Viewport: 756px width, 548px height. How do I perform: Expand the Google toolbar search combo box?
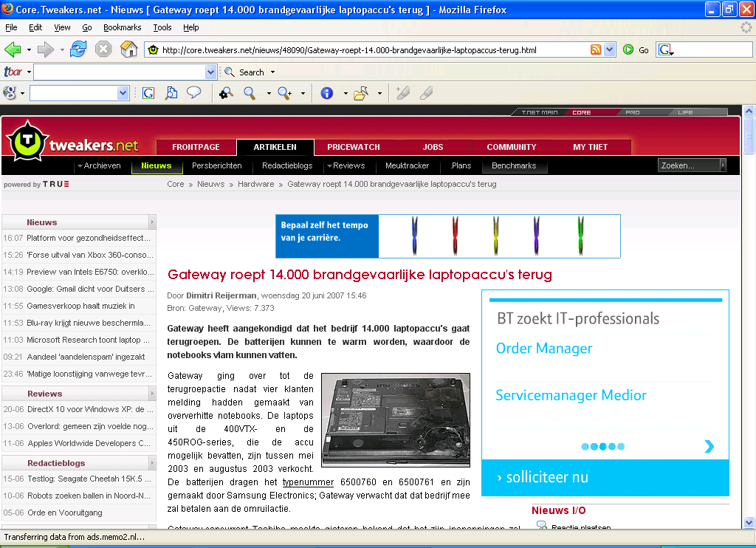123,92
